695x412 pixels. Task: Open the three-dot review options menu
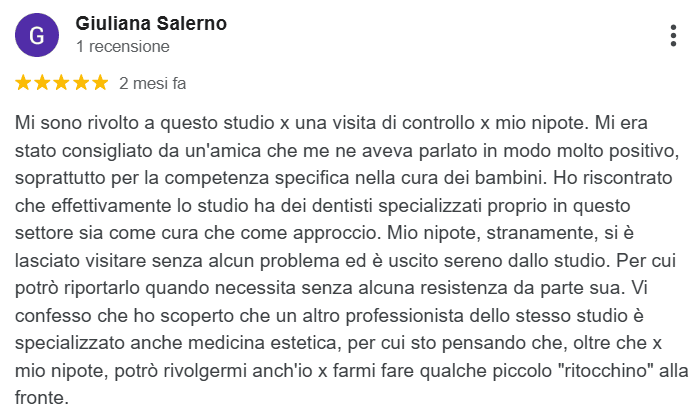tap(673, 36)
